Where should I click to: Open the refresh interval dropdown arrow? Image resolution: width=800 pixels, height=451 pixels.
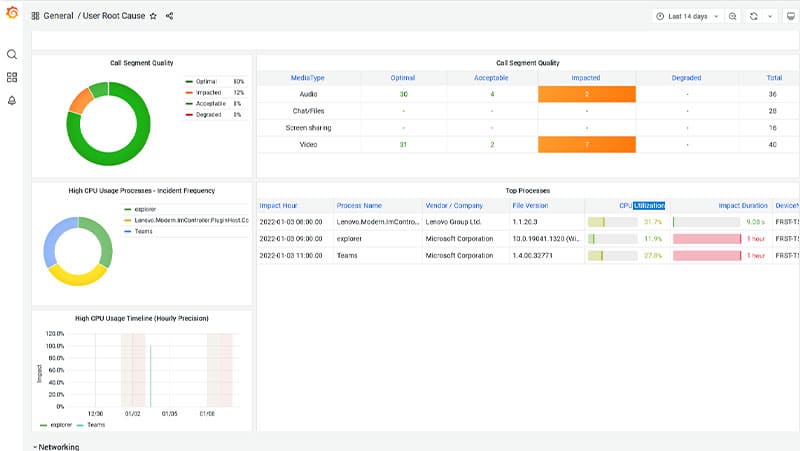click(770, 16)
